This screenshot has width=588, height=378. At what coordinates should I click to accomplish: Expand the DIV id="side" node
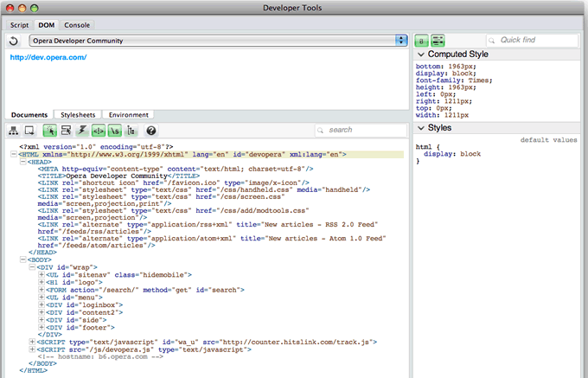pos(42,319)
